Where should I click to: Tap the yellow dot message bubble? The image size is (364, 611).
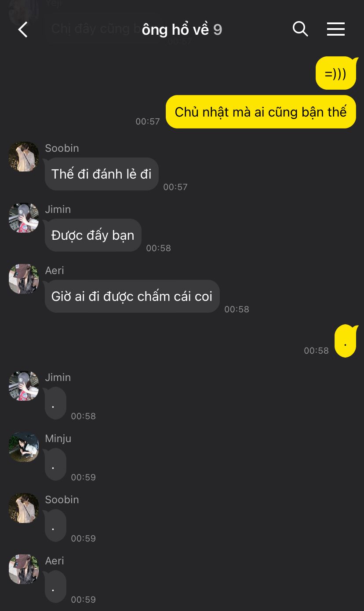tap(346, 341)
